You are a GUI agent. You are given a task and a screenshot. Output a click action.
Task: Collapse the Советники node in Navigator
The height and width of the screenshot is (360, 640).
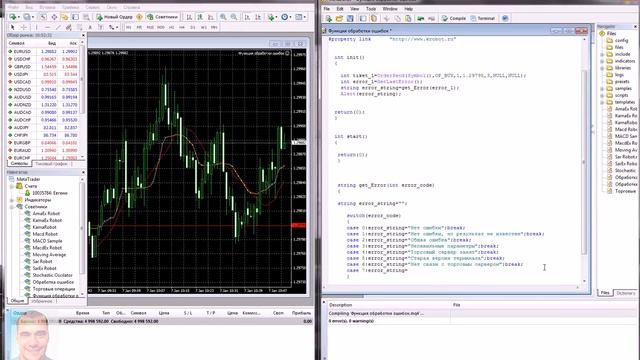click(12, 207)
